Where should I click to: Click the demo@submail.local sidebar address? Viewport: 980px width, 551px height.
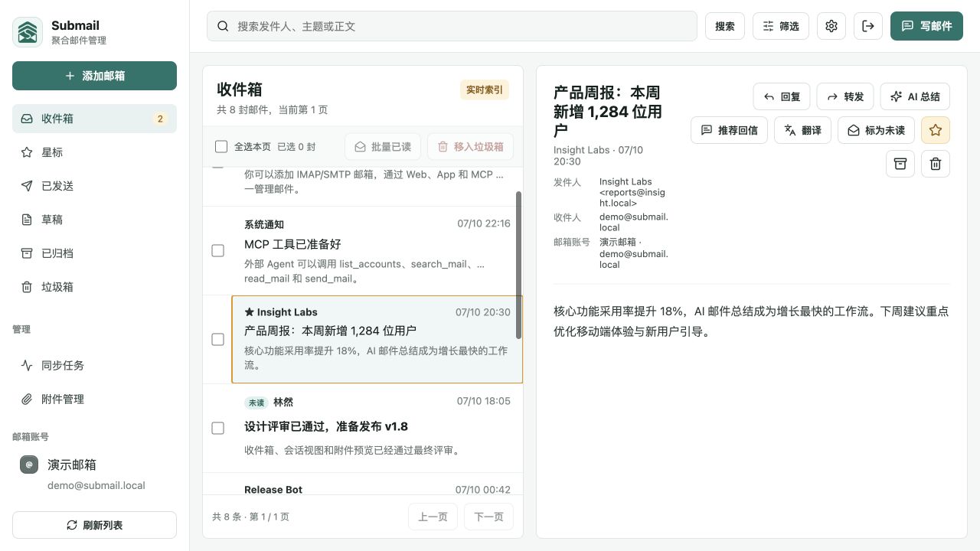pyautogui.click(x=96, y=485)
